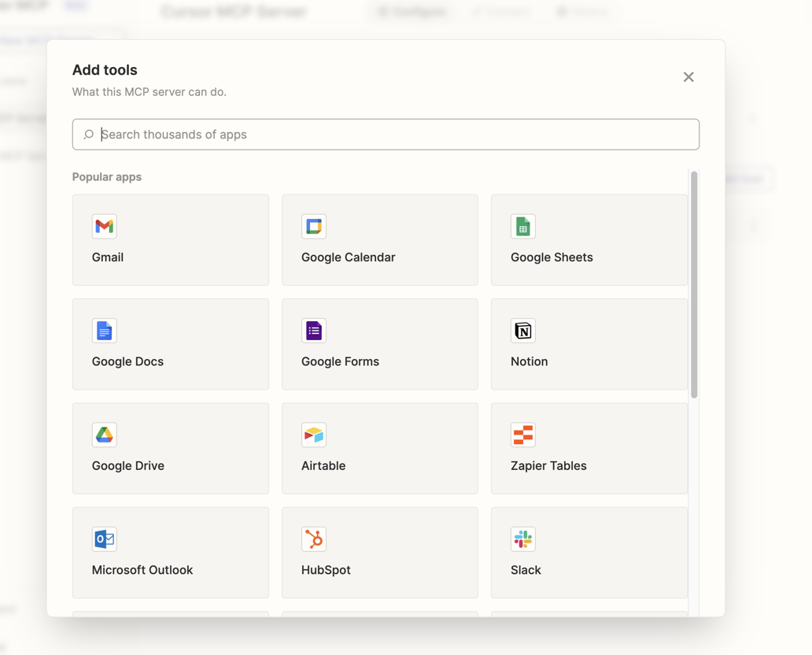Select the Microsoft Outlook label
This screenshot has height=655, width=812.
(142, 570)
